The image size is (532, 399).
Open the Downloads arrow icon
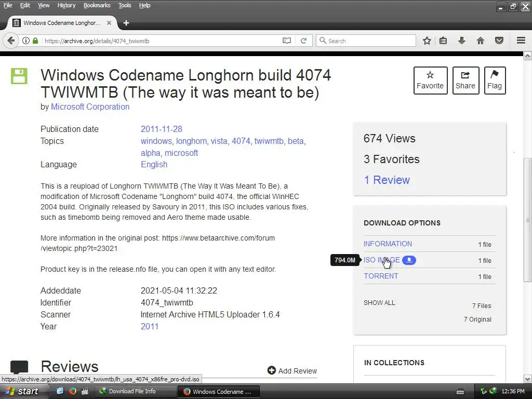[462, 41]
